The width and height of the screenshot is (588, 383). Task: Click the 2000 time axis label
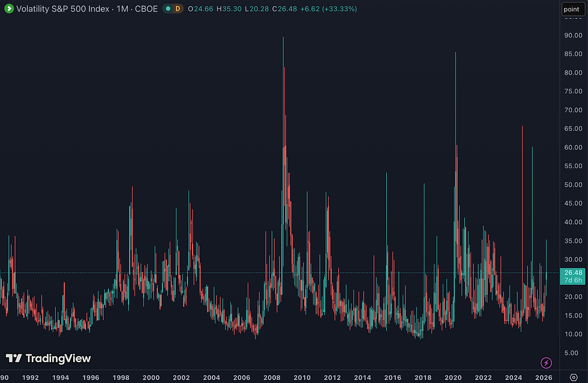point(151,378)
